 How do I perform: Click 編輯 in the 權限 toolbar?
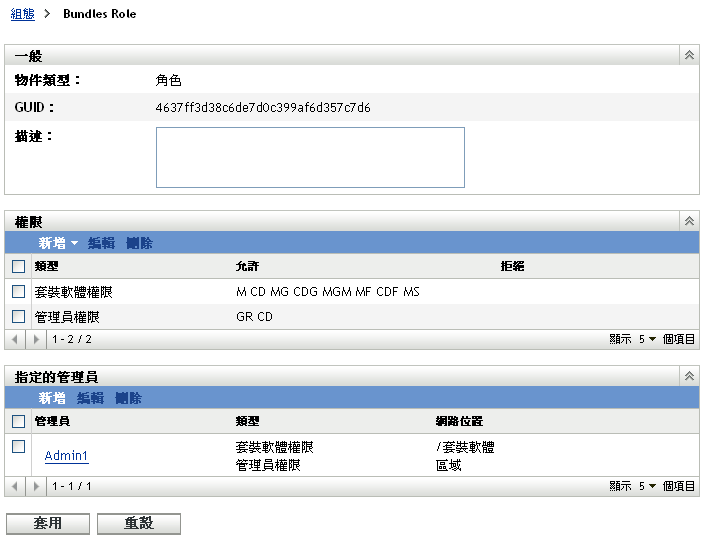101,243
